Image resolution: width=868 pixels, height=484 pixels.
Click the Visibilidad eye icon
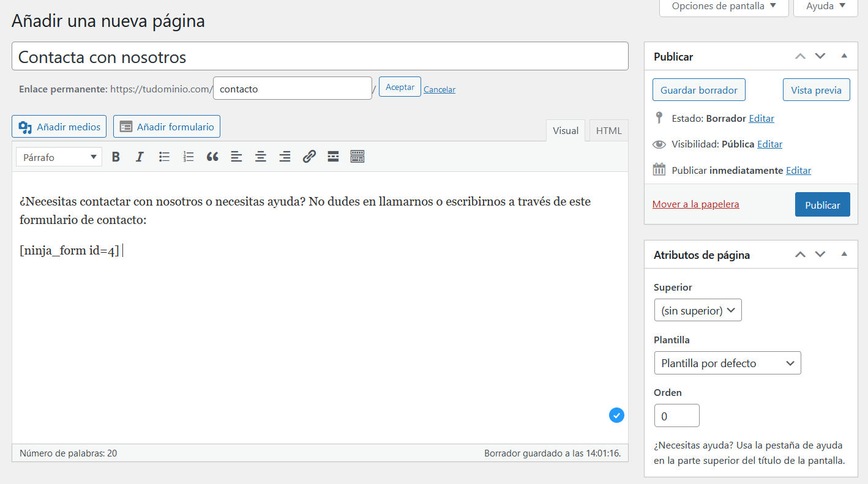coord(659,144)
